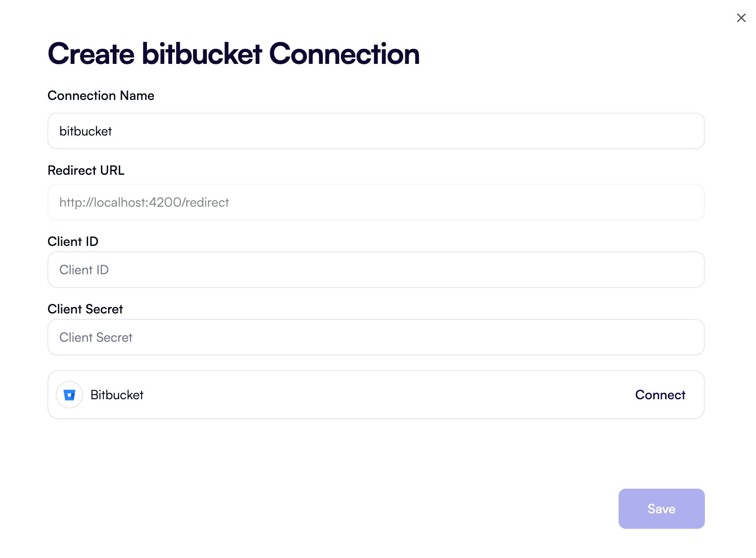756x558 pixels.
Task: Click the Bitbucket logo icon
Action: pyautogui.click(x=69, y=395)
